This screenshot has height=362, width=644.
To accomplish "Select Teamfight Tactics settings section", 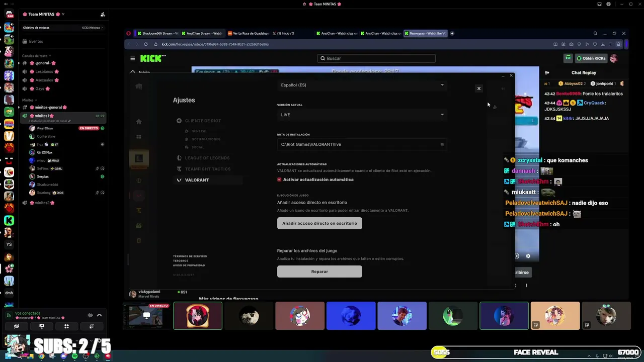I will [203, 169].
